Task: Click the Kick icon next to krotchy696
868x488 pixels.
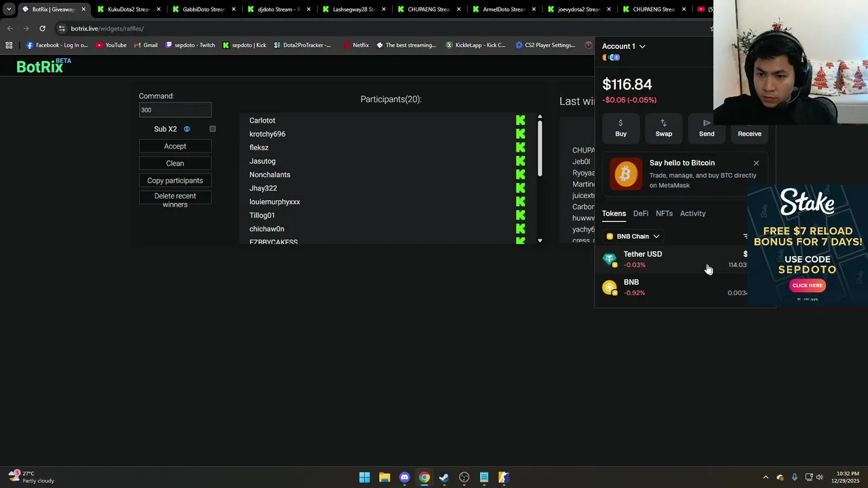Action: (x=520, y=134)
